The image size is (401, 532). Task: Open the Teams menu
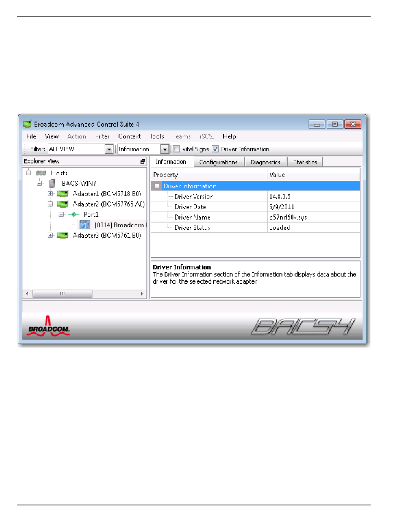(182, 136)
